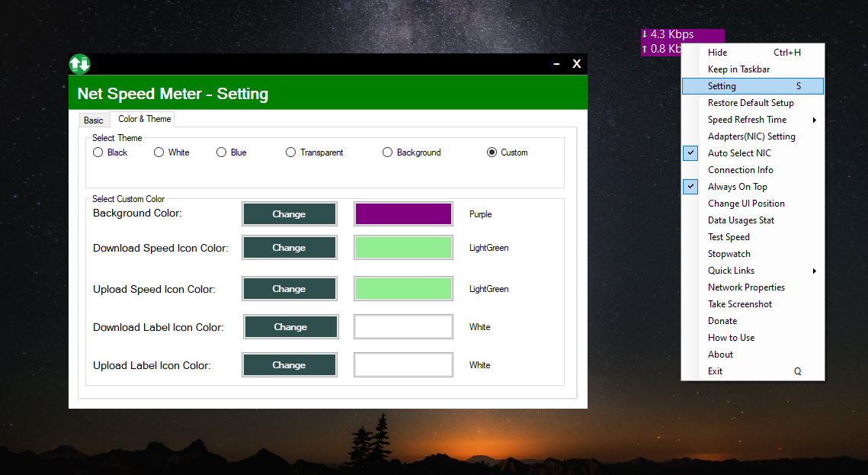The width and height of the screenshot is (868, 475).
Task: Toggle the Auto Select NIC checkbox
Action: pyautogui.click(x=690, y=152)
